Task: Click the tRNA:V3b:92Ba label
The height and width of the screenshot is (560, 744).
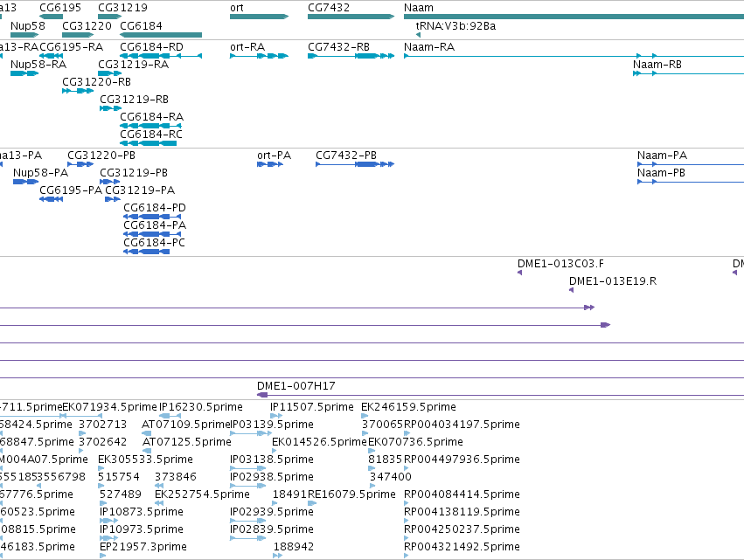Action: pos(455,25)
